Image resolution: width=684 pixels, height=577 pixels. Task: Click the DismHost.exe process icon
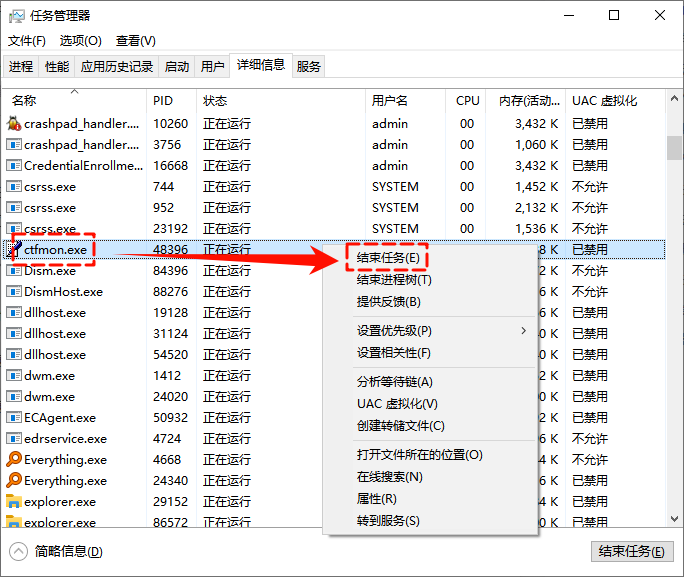14,291
